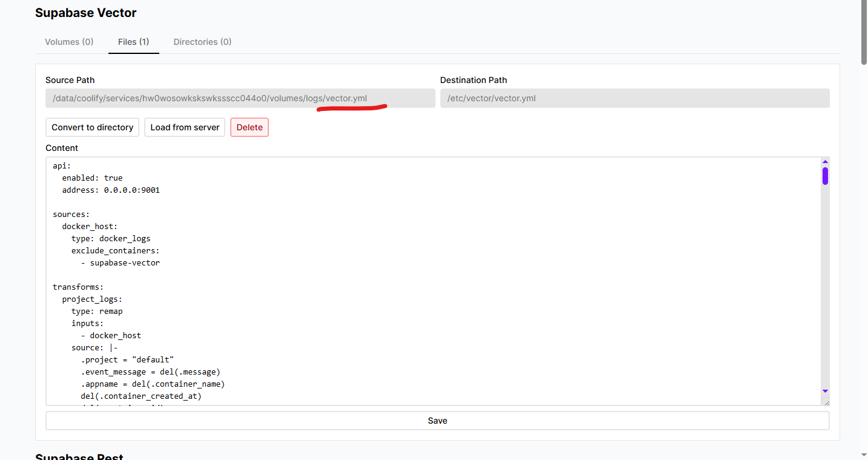Image resolution: width=868 pixels, height=460 pixels.
Task: Delete the vector.yml file entry
Action: [250, 127]
